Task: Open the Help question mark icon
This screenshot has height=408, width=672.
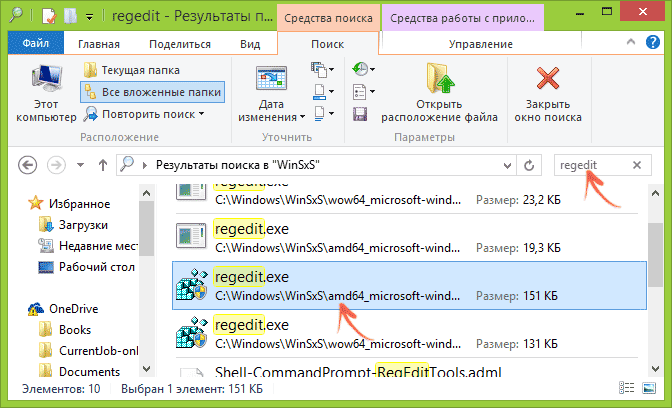Action: pyautogui.click(x=653, y=42)
